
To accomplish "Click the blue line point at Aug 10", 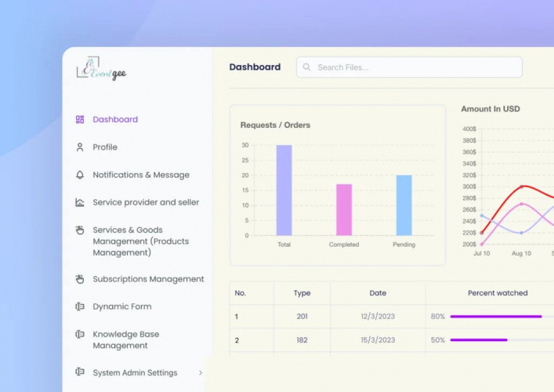I will point(522,233).
